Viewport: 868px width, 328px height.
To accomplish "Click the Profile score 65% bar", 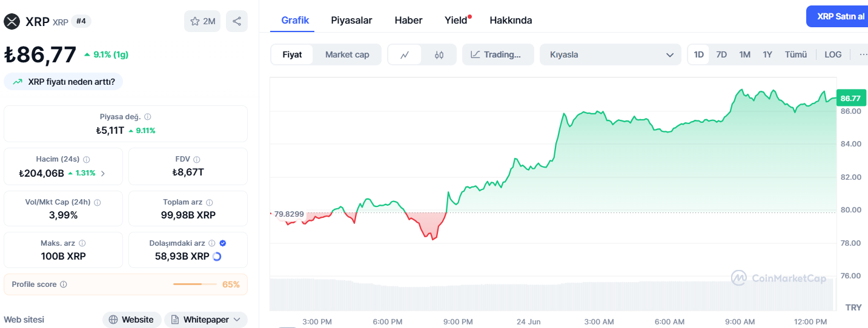I will 196,284.
